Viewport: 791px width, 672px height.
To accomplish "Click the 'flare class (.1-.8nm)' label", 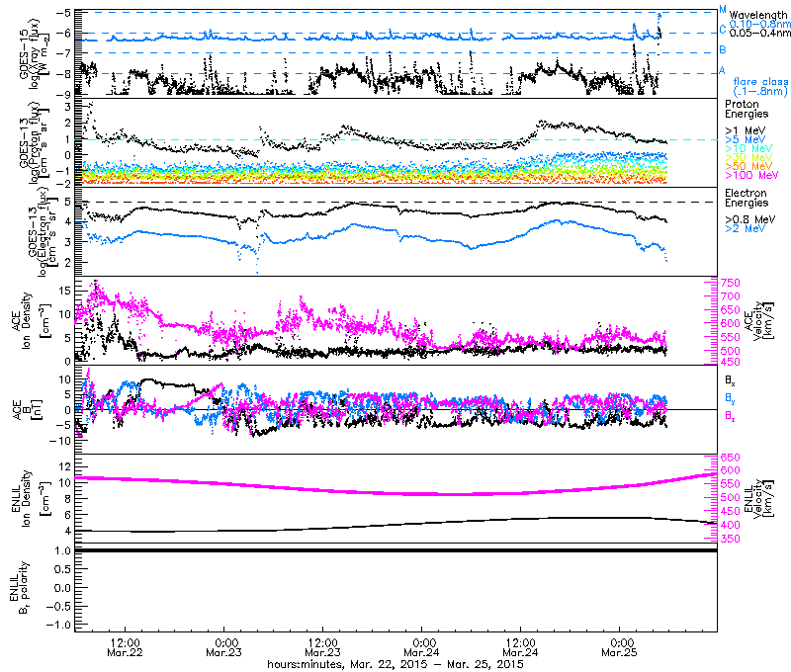I will [760, 86].
